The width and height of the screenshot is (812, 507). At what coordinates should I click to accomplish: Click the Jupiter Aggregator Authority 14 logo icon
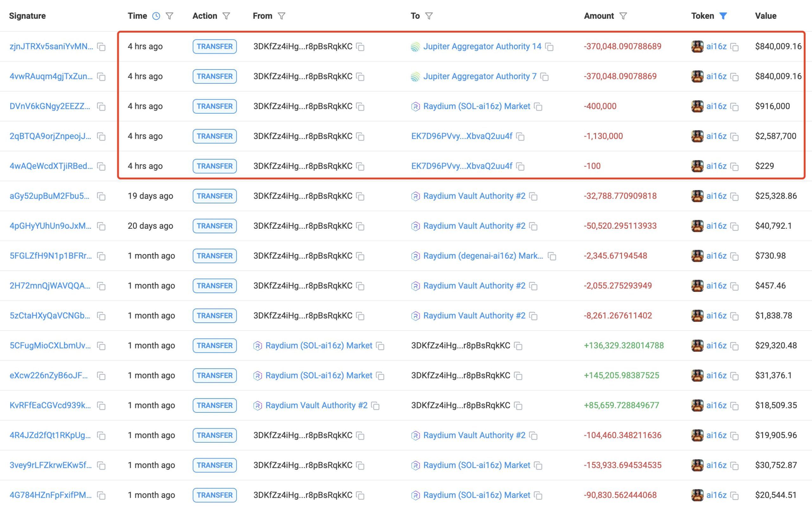coord(416,46)
